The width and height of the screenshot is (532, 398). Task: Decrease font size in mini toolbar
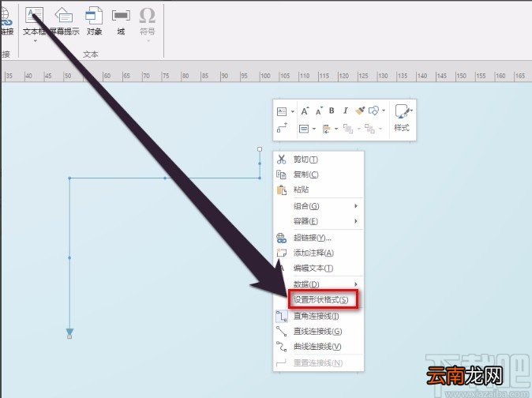[319, 111]
